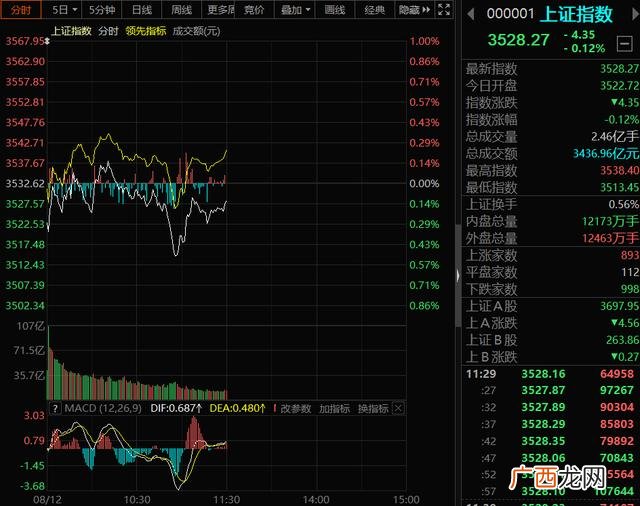Click the 3532.62 baseline price label
640x506 pixels.
click(24, 184)
